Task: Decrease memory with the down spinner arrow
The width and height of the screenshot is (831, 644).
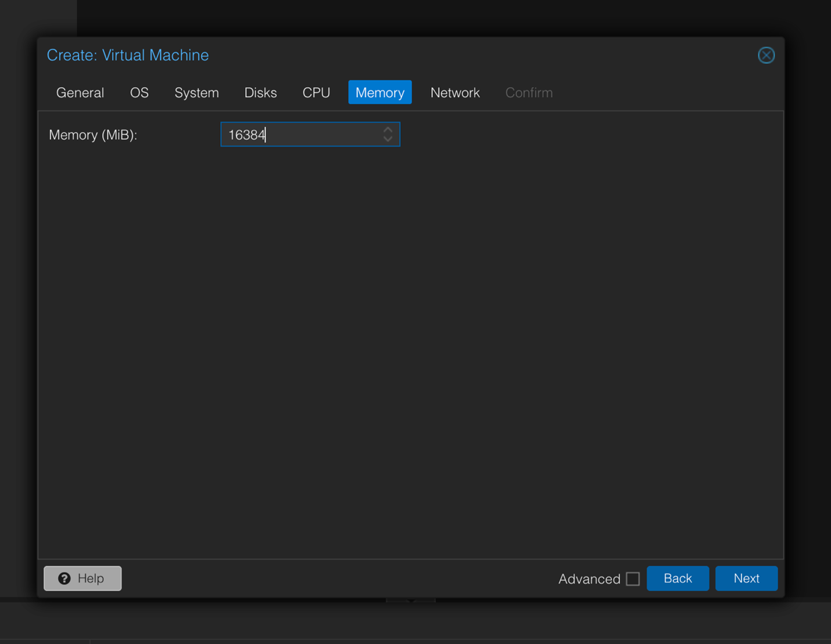Action: 388,139
